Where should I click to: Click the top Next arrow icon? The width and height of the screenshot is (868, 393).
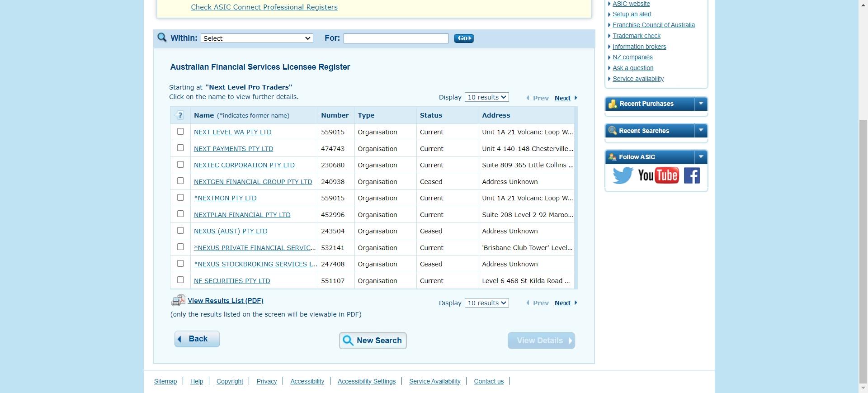click(x=576, y=98)
